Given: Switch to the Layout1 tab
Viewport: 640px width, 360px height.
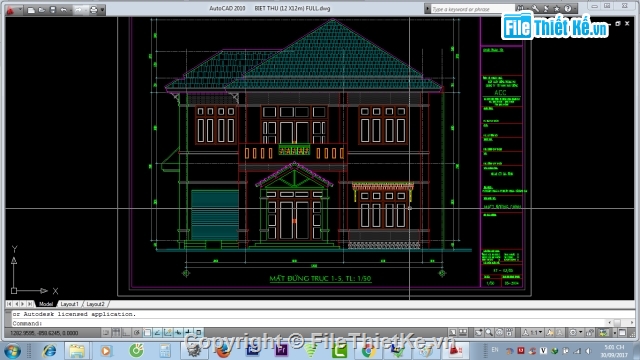Looking at the screenshot, I should [x=69, y=304].
